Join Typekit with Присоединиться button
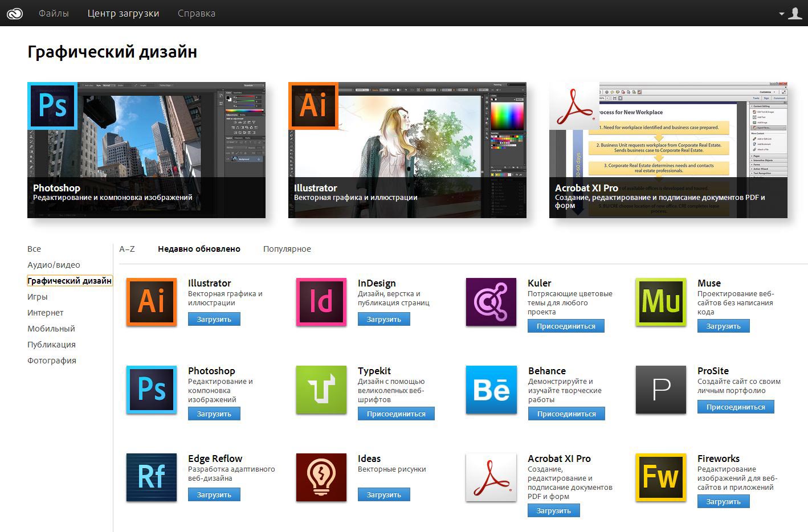Screen dimensions: 808x532 pyautogui.click(x=396, y=414)
